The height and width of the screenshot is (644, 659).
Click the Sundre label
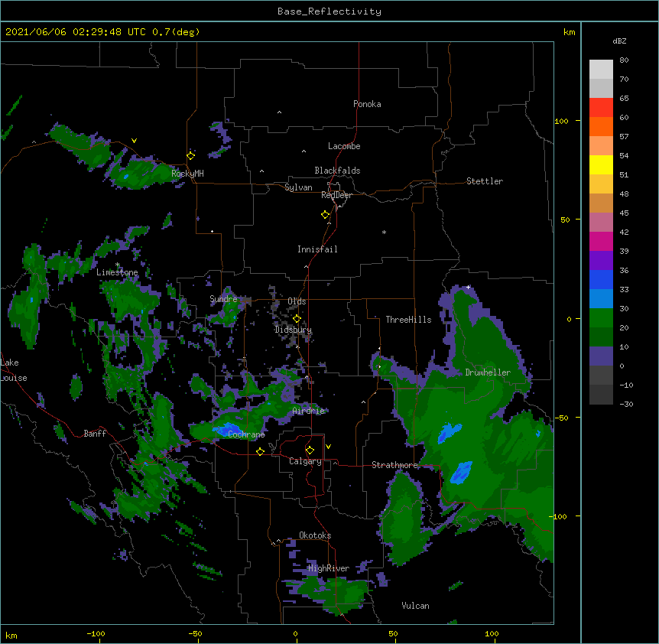tap(223, 299)
